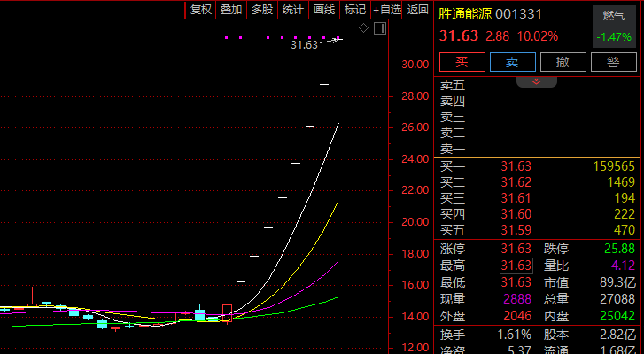Viewport: 644px width, 354px height.
Task: Click 统计 statistics toolbar item
Action: (x=292, y=9)
